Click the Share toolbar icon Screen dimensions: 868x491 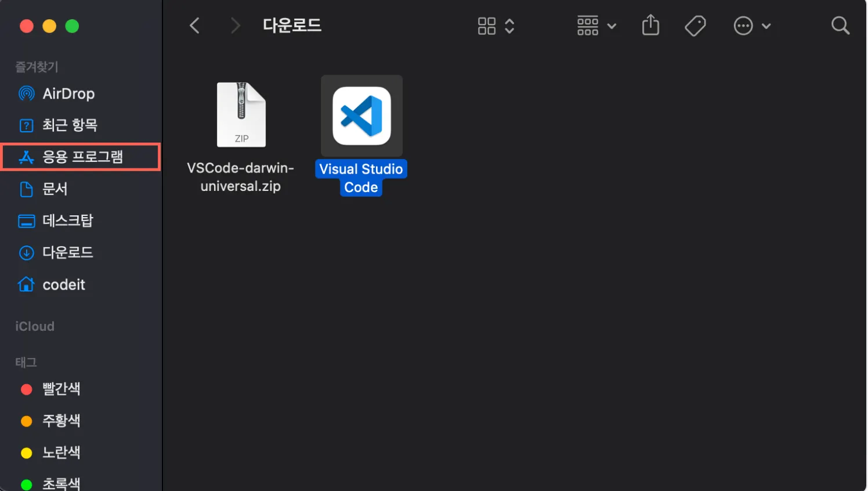pos(650,25)
